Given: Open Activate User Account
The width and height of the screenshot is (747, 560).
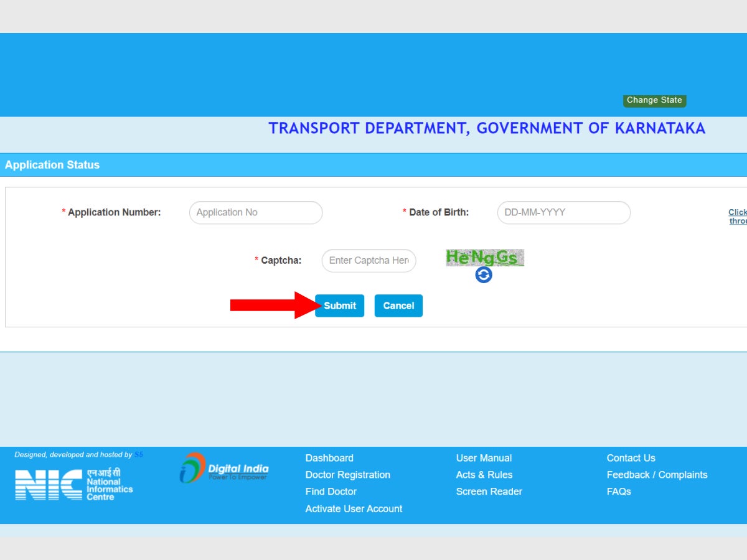Looking at the screenshot, I should pos(354,508).
